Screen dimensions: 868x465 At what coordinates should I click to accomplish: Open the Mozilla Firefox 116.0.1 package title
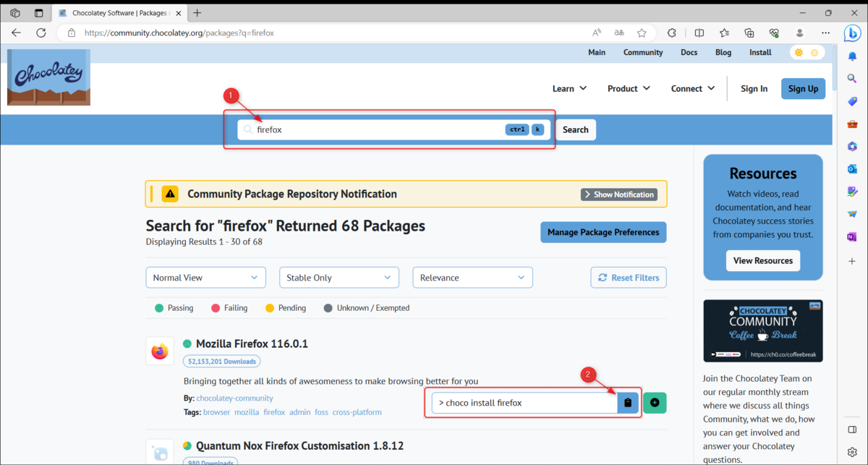coord(252,344)
